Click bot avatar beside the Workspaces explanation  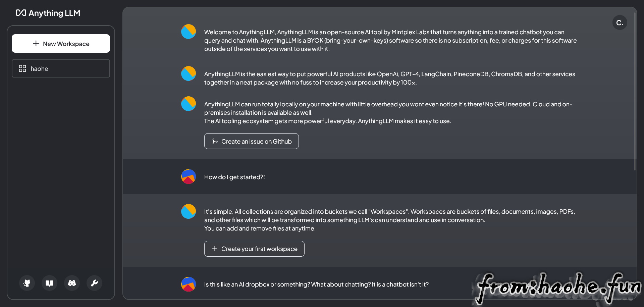coord(189,211)
